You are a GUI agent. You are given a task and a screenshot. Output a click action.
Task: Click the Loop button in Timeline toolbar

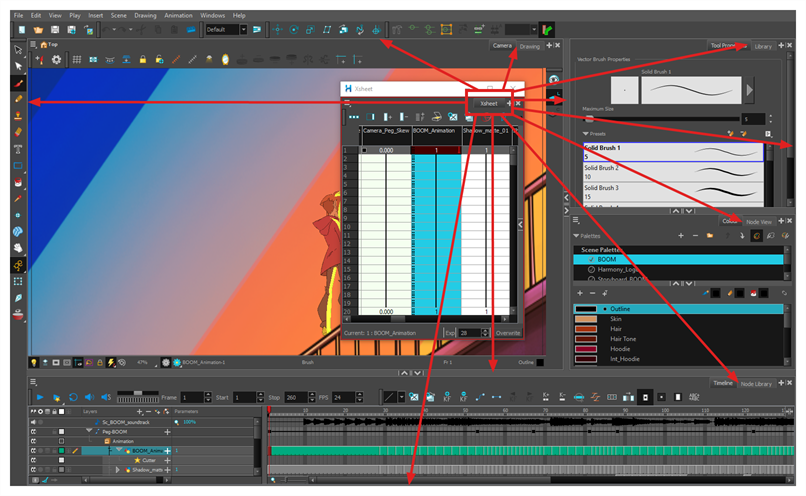73,397
